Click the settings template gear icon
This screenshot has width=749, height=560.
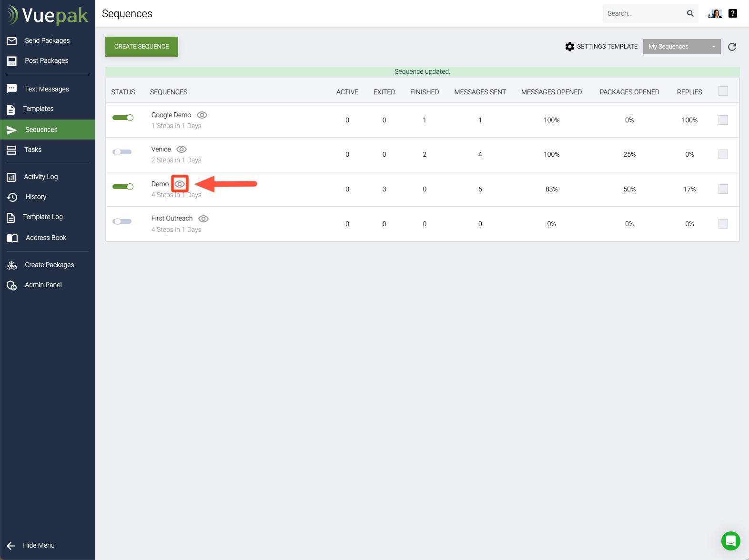pyautogui.click(x=570, y=47)
